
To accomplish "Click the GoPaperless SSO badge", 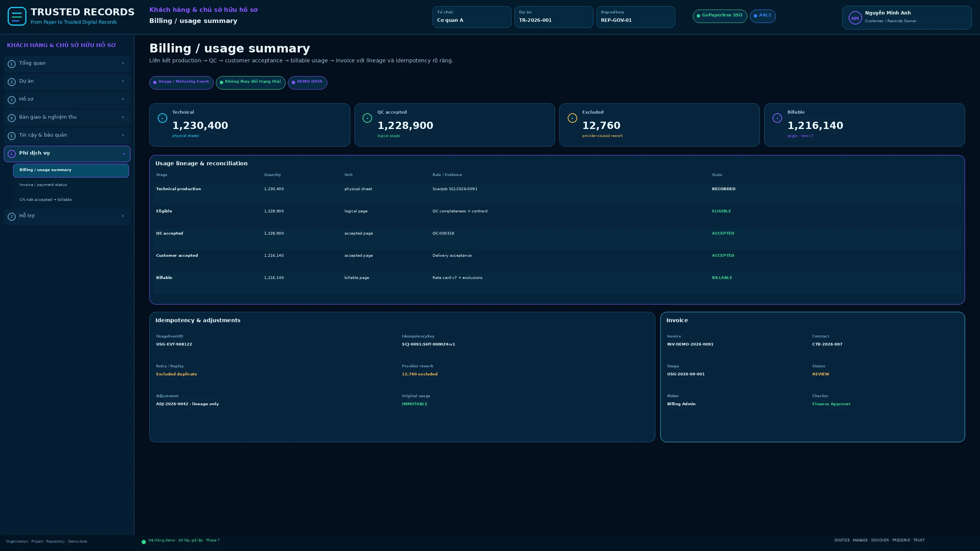I will (720, 16).
